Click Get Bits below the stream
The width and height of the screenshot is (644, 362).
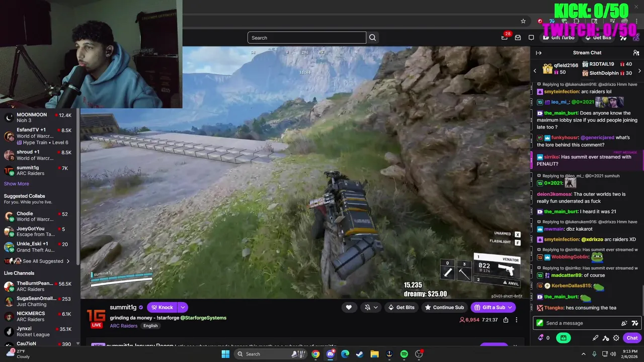[x=401, y=307]
